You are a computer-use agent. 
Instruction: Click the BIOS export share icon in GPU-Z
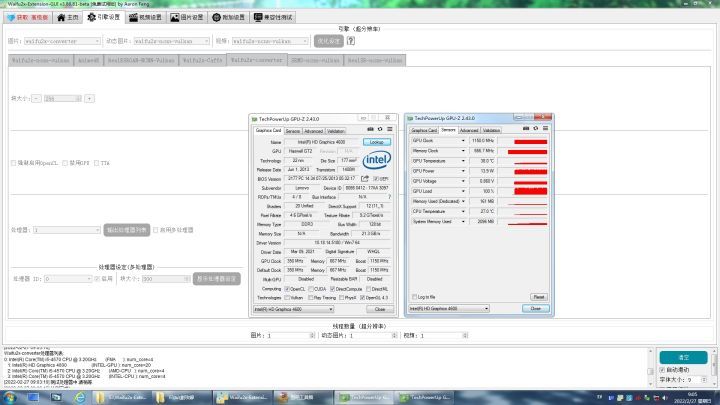(365, 179)
